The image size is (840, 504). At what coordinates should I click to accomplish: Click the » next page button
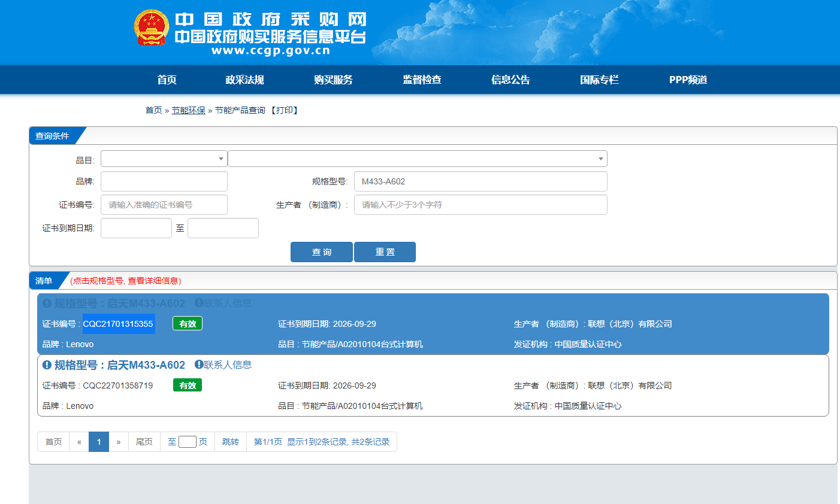coord(119,442)
